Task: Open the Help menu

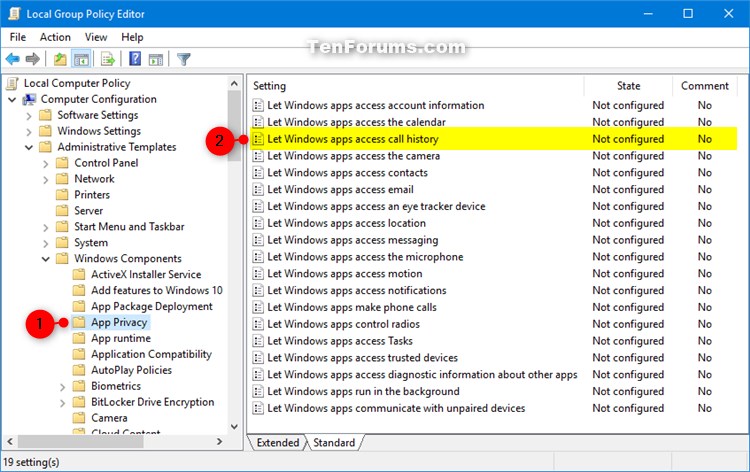Action: tap(132, 37)
